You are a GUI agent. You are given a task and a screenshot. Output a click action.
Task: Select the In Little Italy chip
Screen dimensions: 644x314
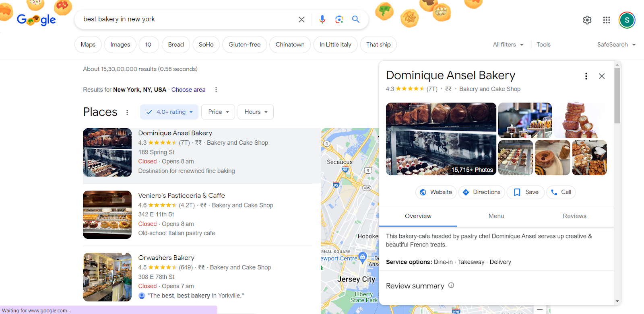tap(336, 45)
